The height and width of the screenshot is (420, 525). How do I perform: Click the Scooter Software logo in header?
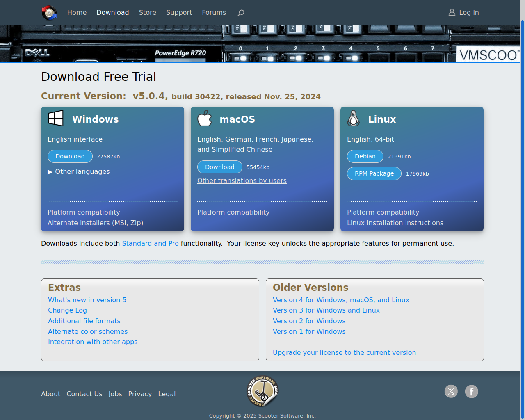[x=49, y=13]
